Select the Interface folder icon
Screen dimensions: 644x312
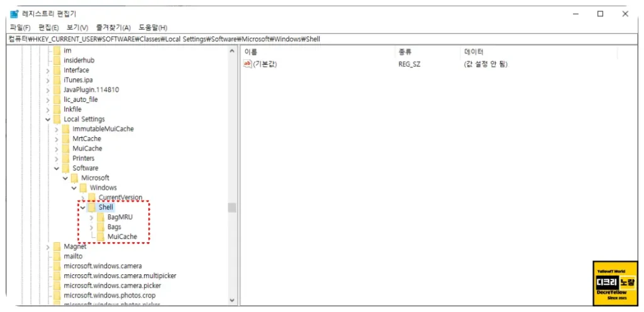pyautogui.click(x=57, y=70)
